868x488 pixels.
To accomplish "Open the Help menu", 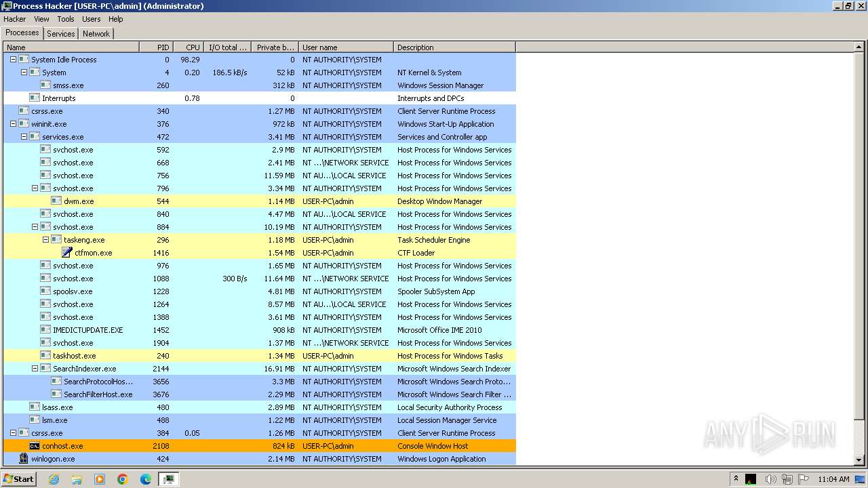I will [116, 19].
